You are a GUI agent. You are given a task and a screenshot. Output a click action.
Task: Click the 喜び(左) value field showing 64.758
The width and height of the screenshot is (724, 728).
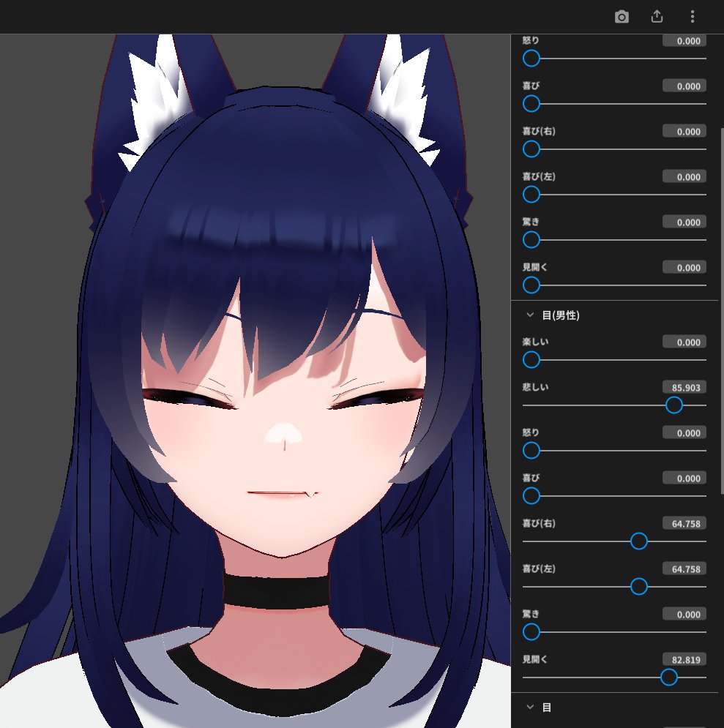tap(684, 568)
